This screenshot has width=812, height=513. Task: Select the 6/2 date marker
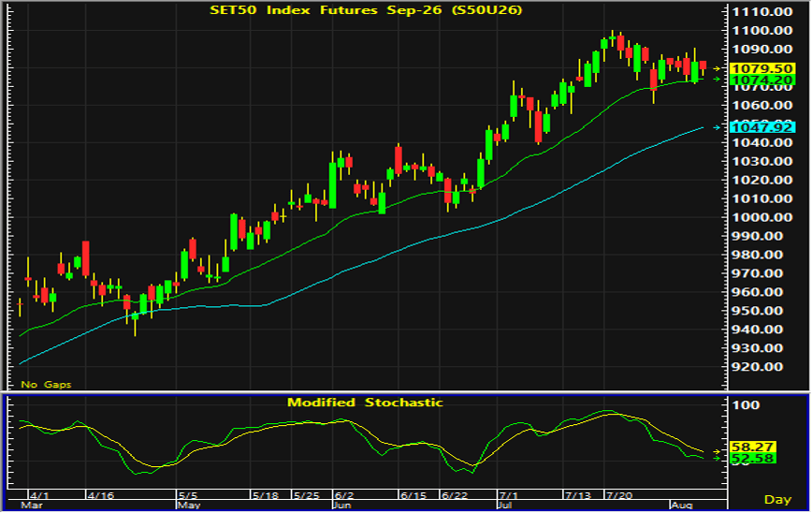coord(344,495)
